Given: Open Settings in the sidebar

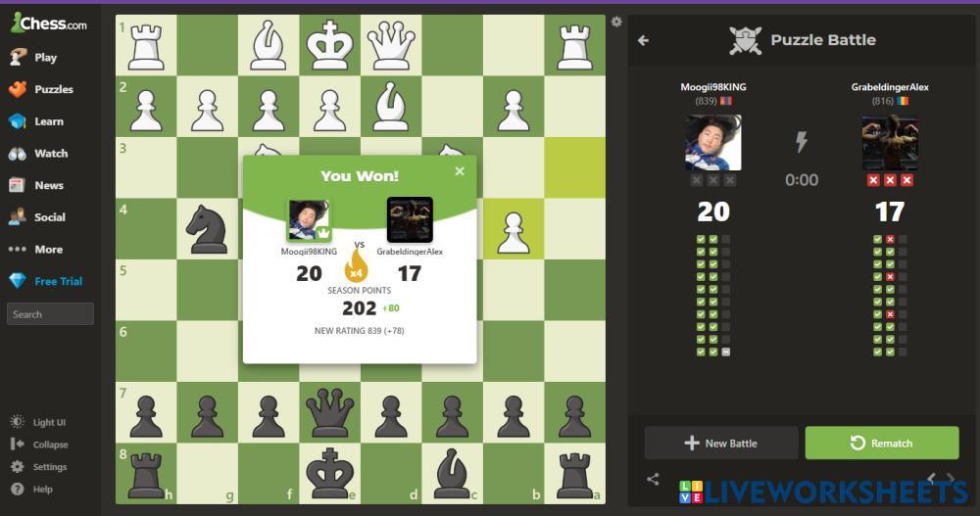Looking at the screenshot, I should [x=39, y=467].
